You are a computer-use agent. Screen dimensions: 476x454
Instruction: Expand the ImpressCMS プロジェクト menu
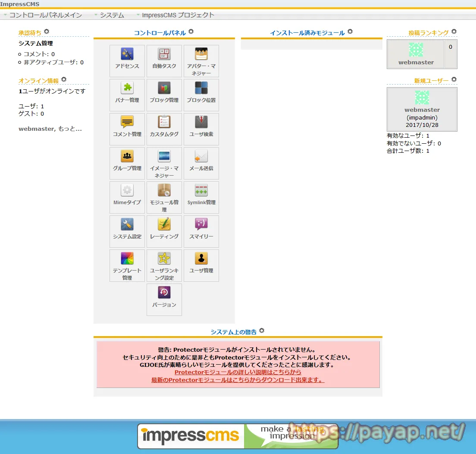point(175,15)
